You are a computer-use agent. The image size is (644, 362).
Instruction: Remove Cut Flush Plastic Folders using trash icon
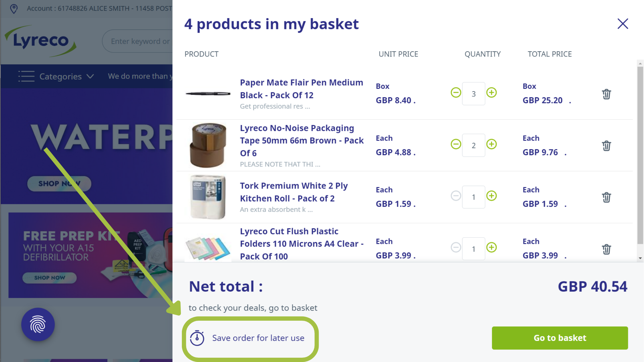coord(606,249)
